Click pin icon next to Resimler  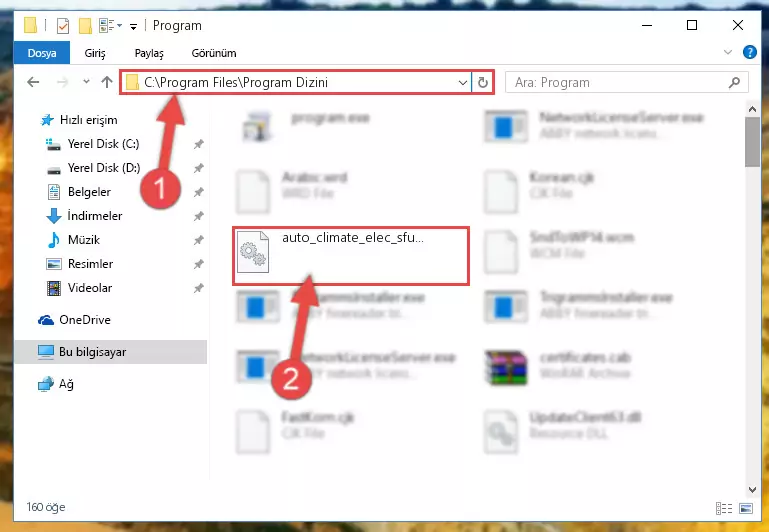tap(198, 264)
